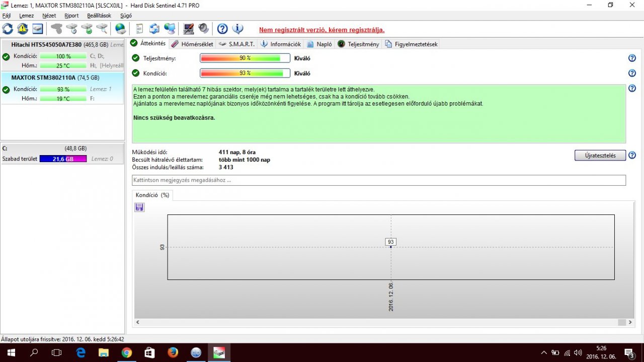This screenshot has width=644, height=362.
Task: Click help icon beside Kondíció row
Action: [x=632, y=74]
